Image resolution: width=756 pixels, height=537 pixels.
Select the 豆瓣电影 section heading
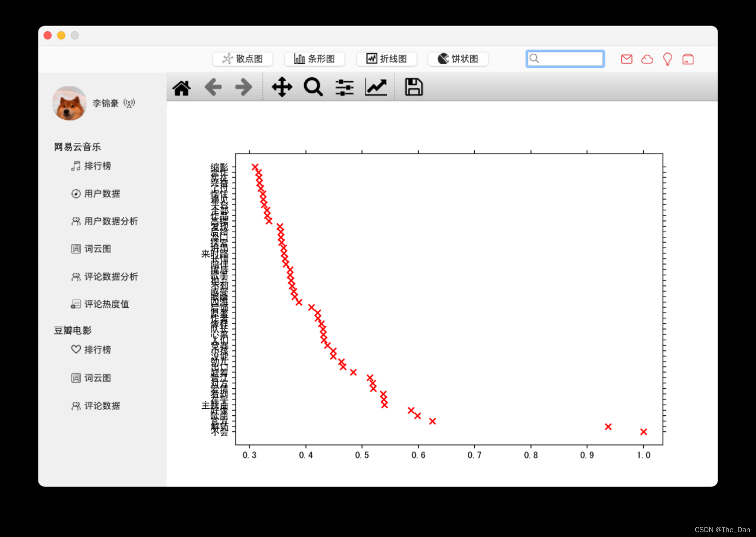coord(73,330)
